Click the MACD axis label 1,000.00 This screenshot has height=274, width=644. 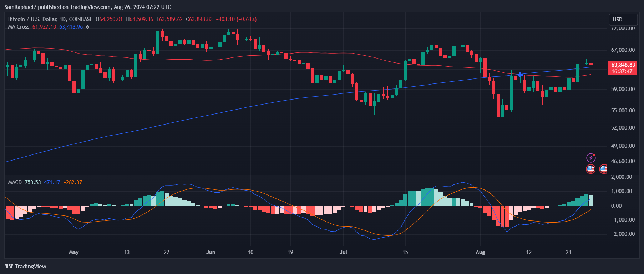pyautogui.click(x=622, y=191)
